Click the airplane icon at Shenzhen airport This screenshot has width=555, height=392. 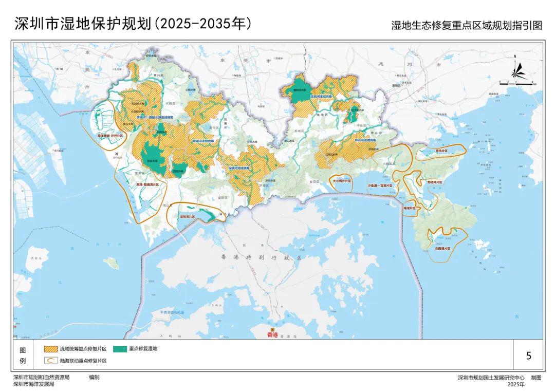coord(117,154)
